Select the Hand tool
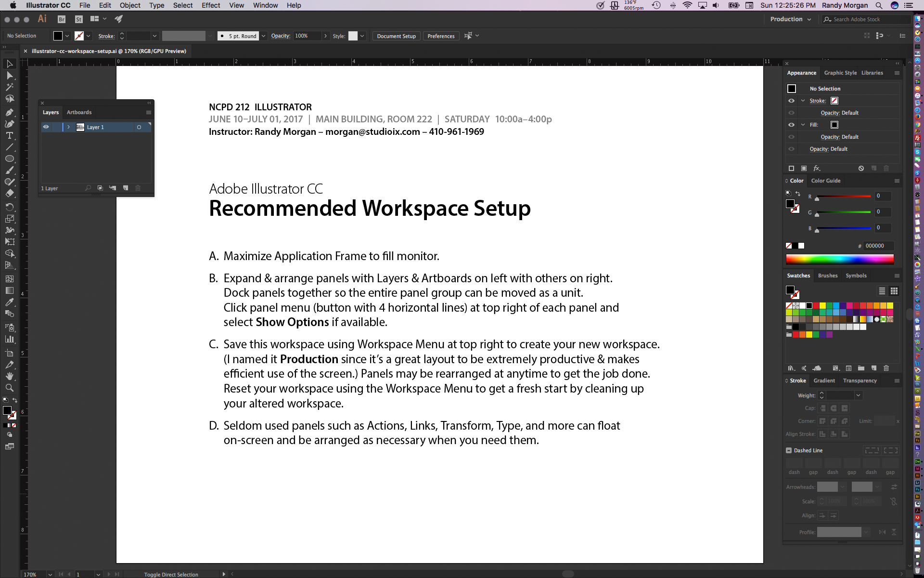Viewport: 924px width, 578px height. 9,376
